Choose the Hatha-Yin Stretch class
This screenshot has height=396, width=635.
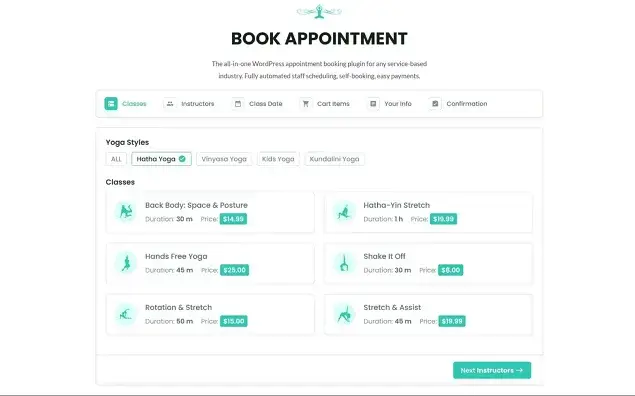pos(428,212)
